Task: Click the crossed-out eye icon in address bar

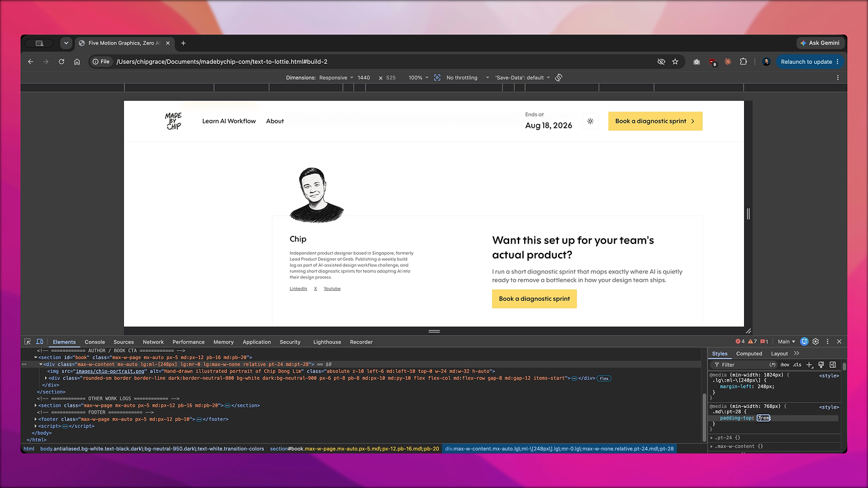Action: tap(661, 61)
